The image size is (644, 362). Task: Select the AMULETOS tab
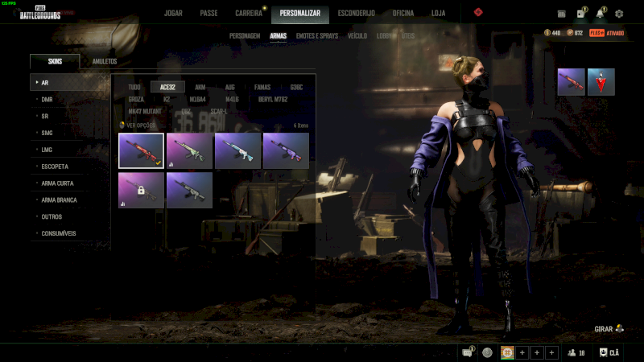[105, 62]
